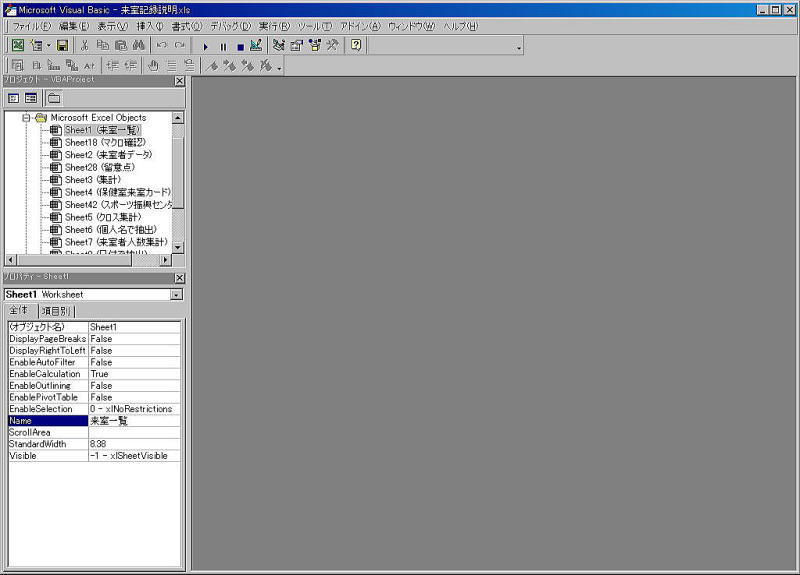
Task: Select Sheet18 (マクロ確認) in project tree
Action: (105, 142)
